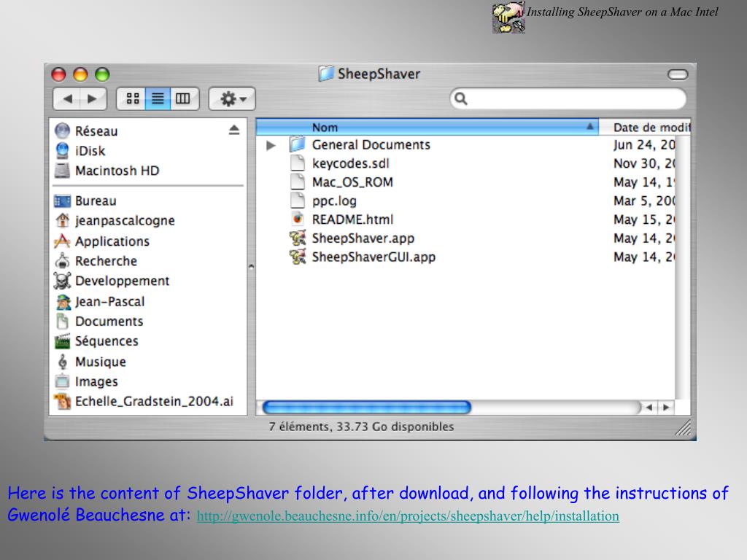
Task: Select the README.html file icon
Action: [x=298, y=219]
